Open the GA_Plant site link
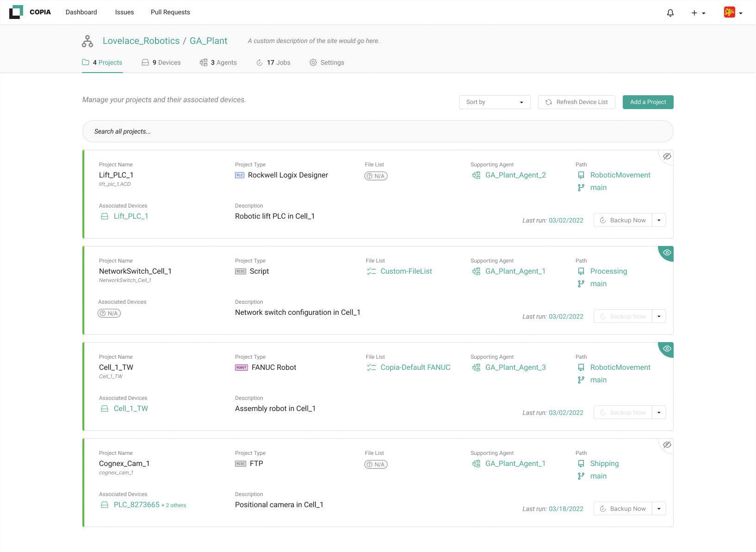756x552 pixels. coord(208,41)
